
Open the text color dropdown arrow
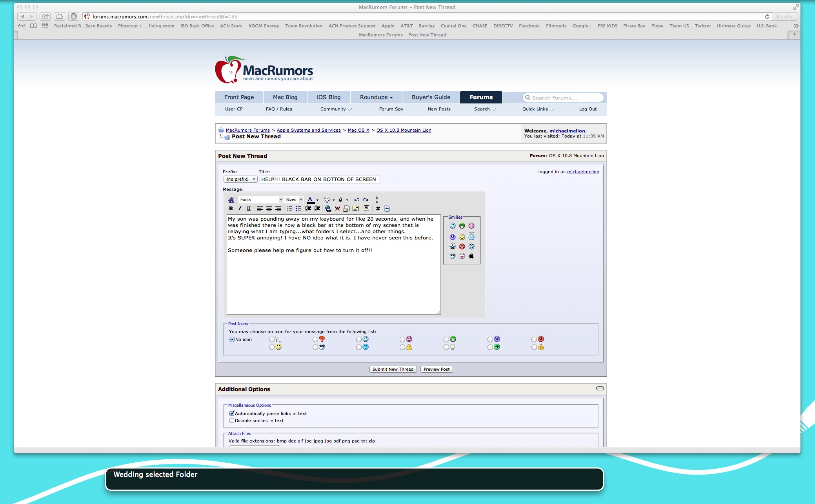click(x=317, y=200)
